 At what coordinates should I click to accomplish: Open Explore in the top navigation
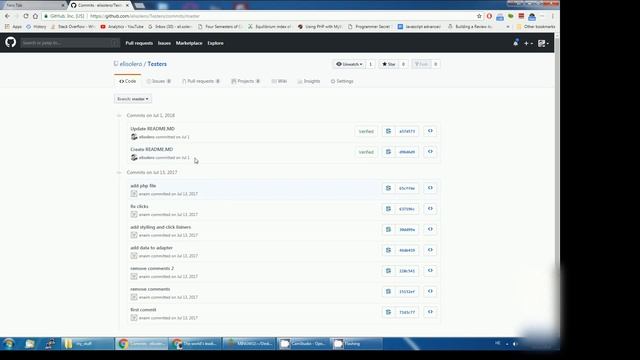tap(216, 43)
